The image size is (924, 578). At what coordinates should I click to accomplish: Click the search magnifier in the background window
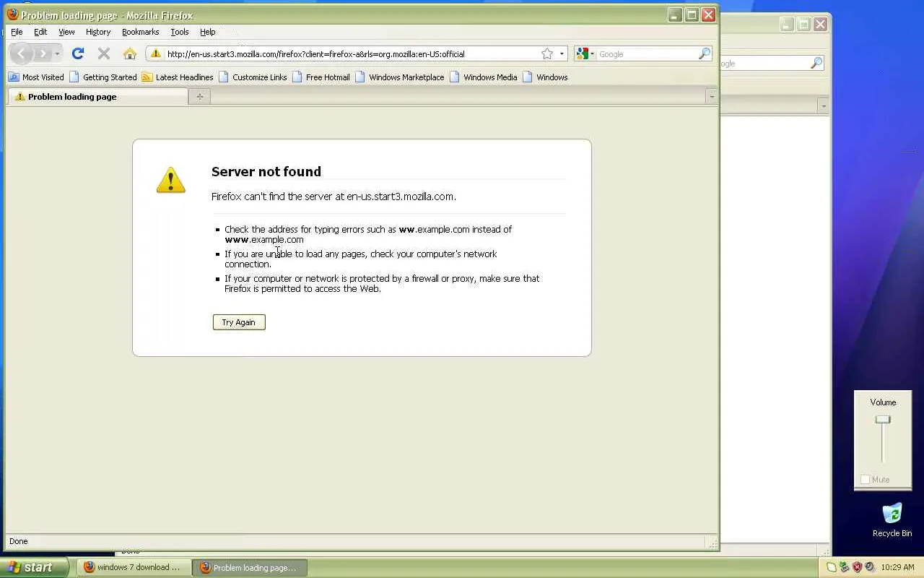(816, 64)
